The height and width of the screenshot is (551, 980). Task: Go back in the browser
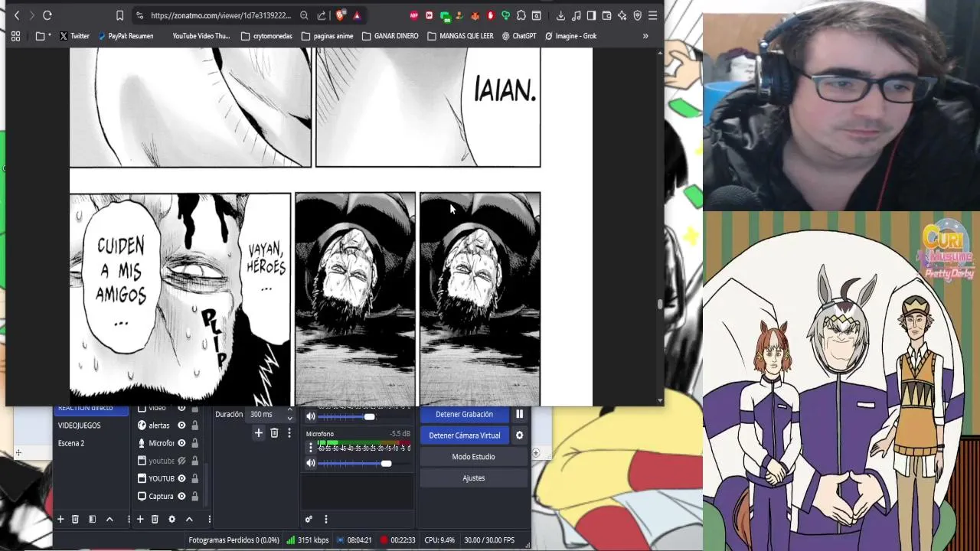(17, 15)
